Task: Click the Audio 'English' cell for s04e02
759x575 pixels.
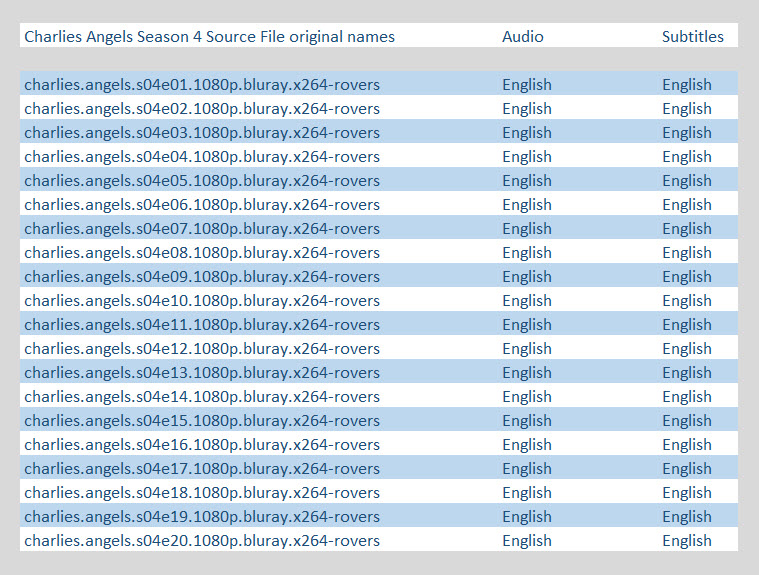Action: click(x=527, y=108)
